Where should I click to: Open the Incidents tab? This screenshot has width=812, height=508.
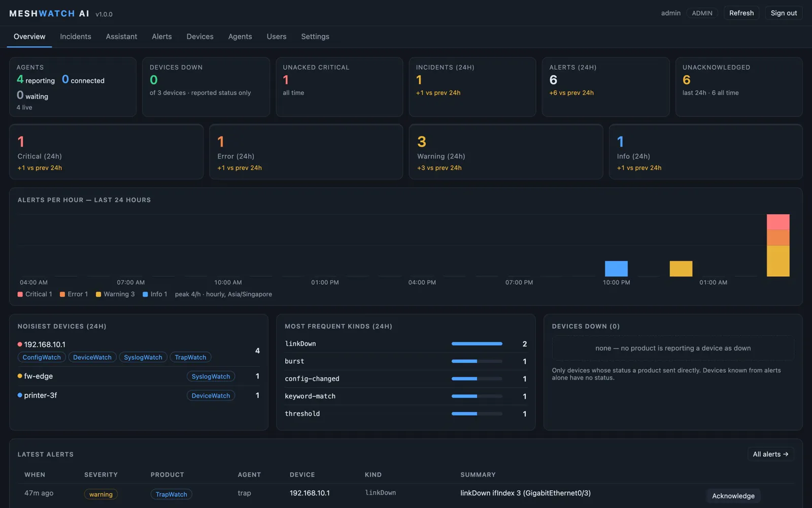[76, 37]
